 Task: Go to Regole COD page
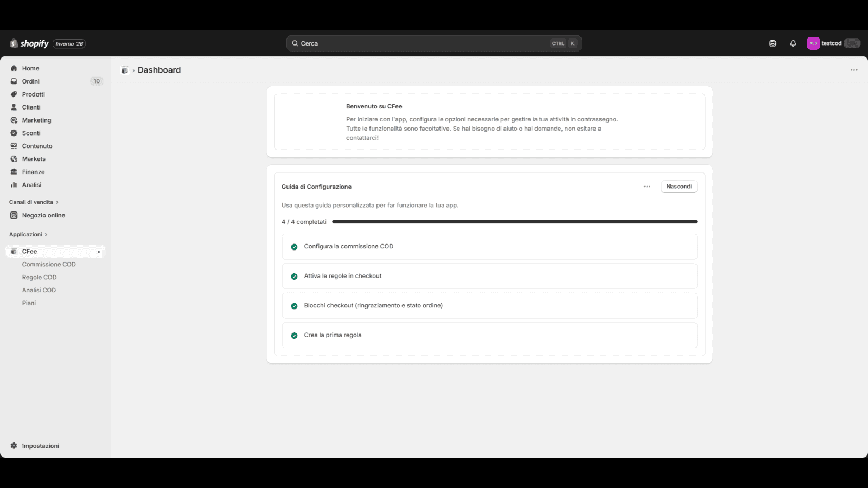click(39, 277)
